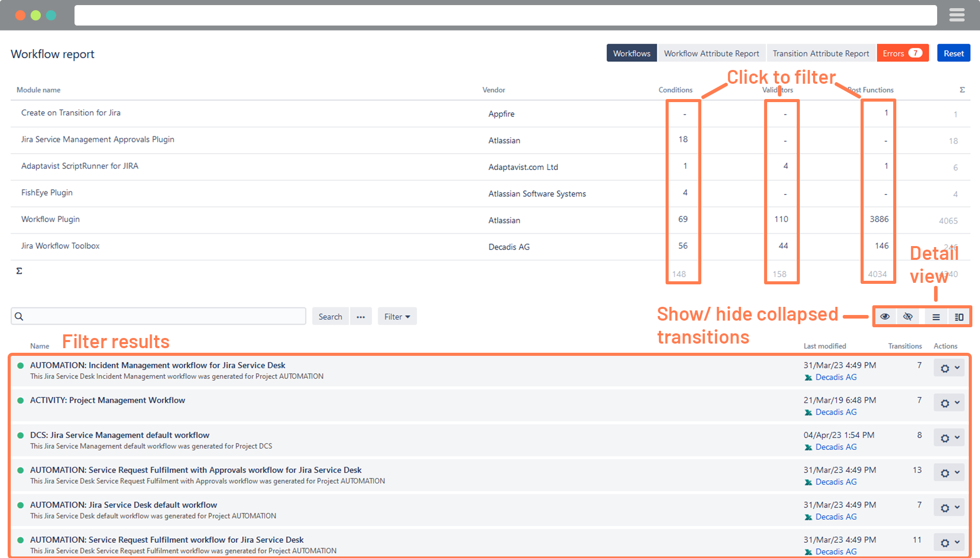The width and height of the screenshot is (980, 558).
Task: Toggle the status indicator on Project Management Workflow
Action: [x=20, y=401]
